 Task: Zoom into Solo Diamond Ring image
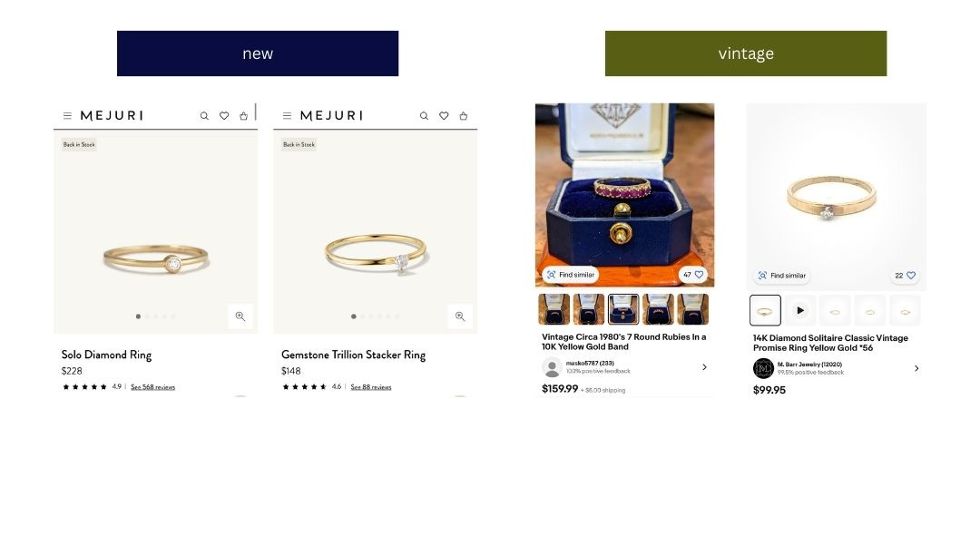click(x=240, y=316)
